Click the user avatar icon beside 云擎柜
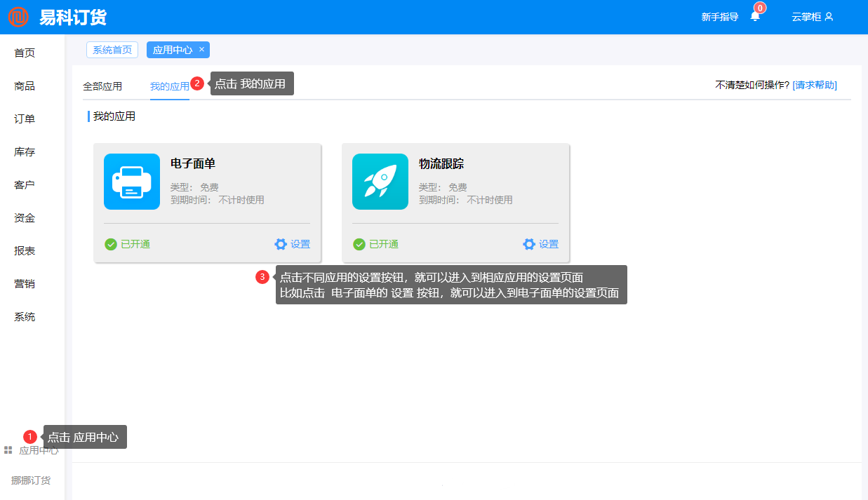This screenshot has width=868, height=500. point(829,17)
